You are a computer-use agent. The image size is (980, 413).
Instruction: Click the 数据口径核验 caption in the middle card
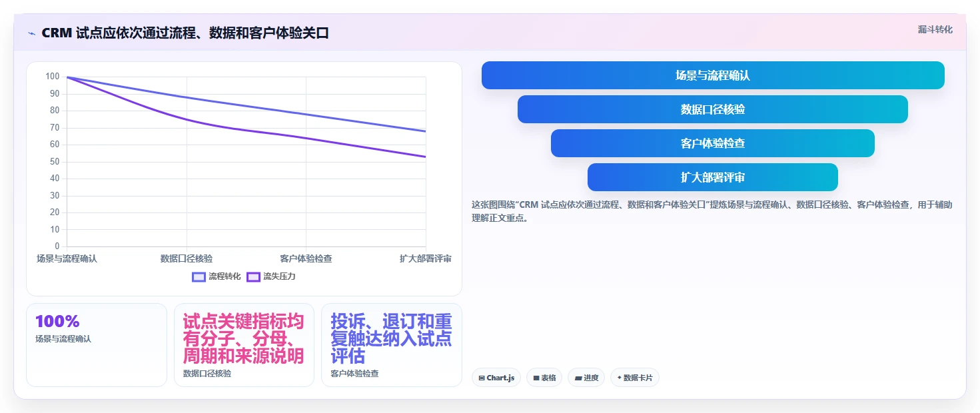207,374
